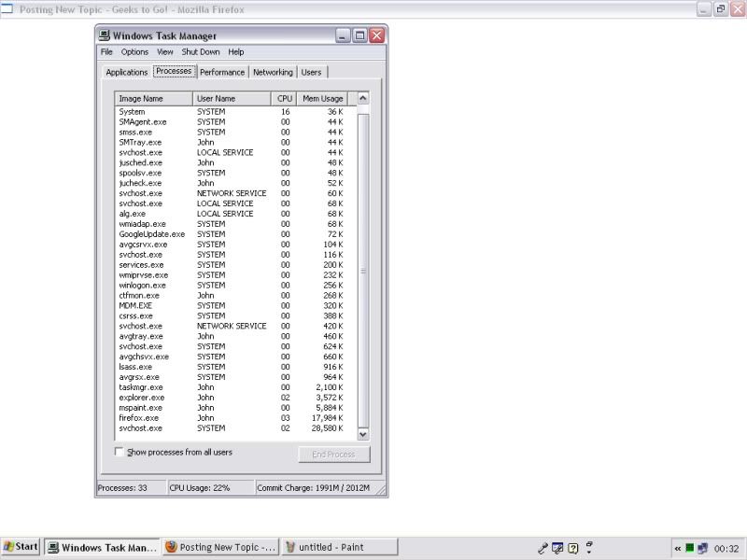Select the SMTray.exe process
The image size is (747, 560).
tap(236, 143)
